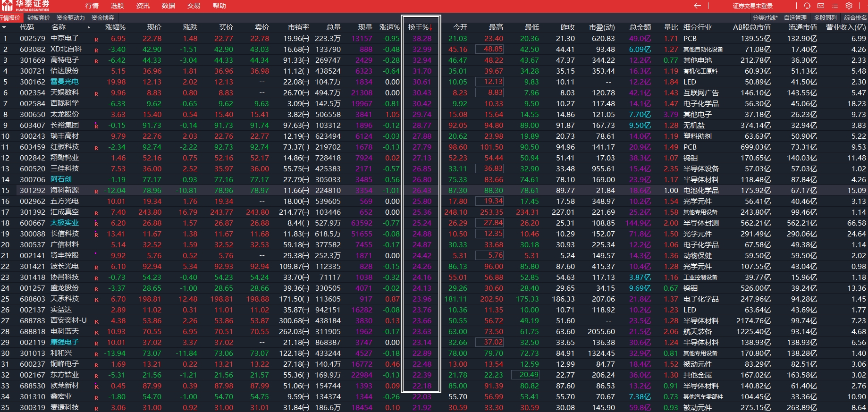Click the back arrow icon in title bar
The height and width of the screenshot is (412, 868).
tap(698, 6)
